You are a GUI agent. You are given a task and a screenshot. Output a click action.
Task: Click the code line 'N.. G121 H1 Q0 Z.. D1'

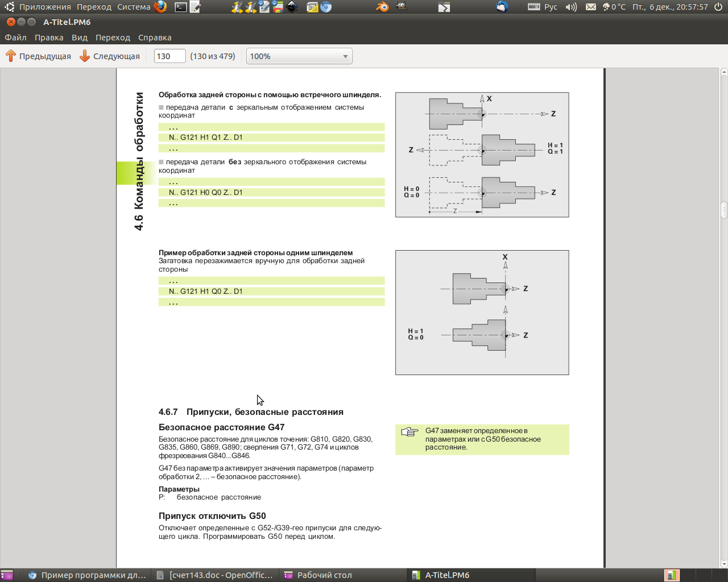click(x=271, y=292)
